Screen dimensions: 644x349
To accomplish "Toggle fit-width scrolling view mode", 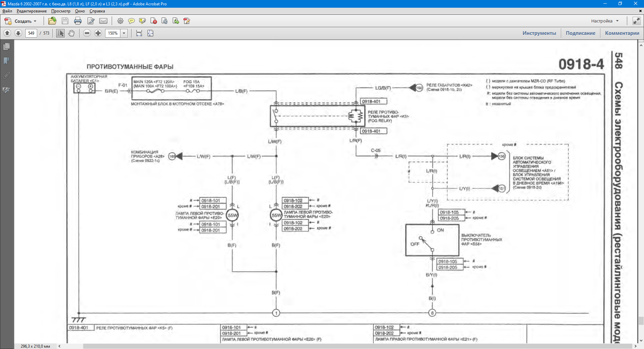I will tap(139, 33).
